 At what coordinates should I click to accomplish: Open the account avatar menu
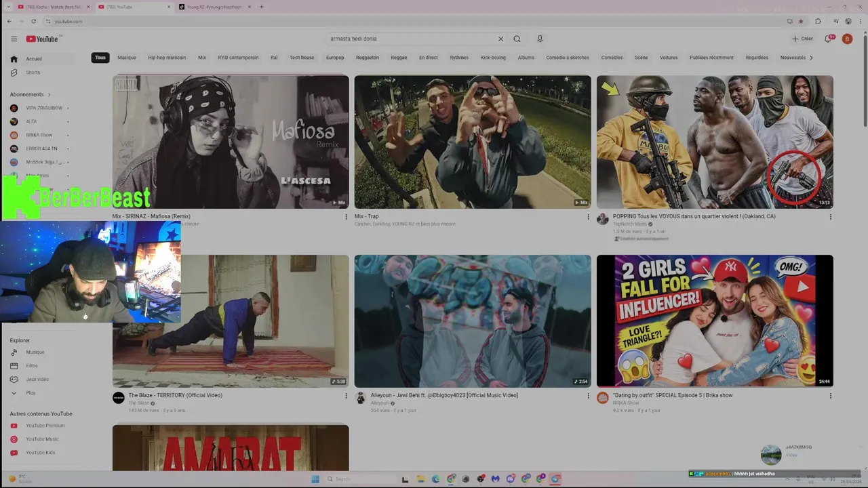[847, 39]
